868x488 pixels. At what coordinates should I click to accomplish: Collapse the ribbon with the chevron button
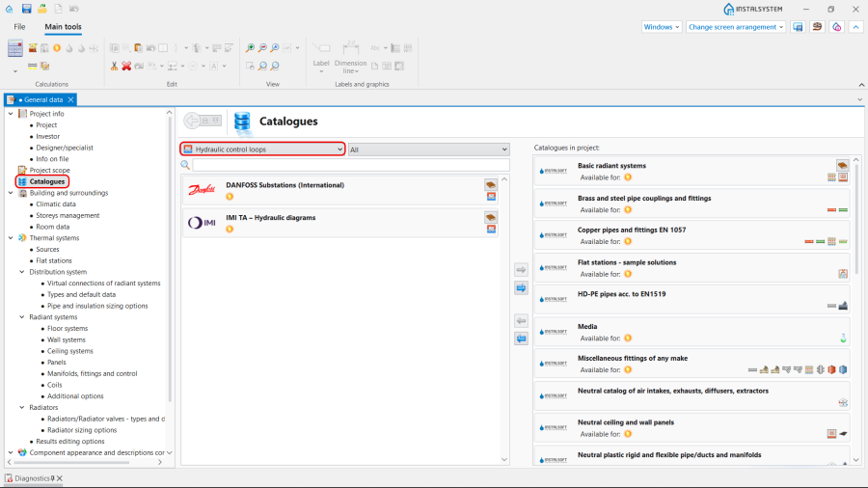(x=855, y=27)
